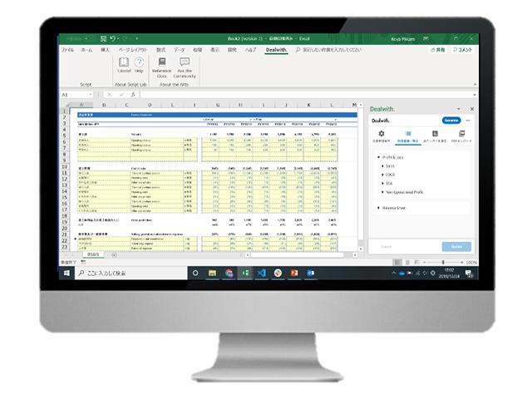Expand the COGS tree item
532x399 pixels.
[x=392, y=175]
